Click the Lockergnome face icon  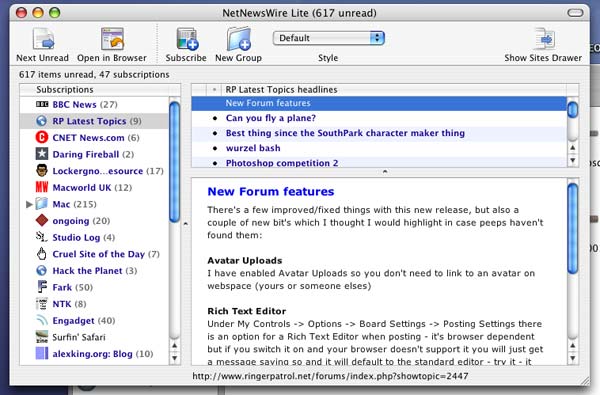coord(42,170)
